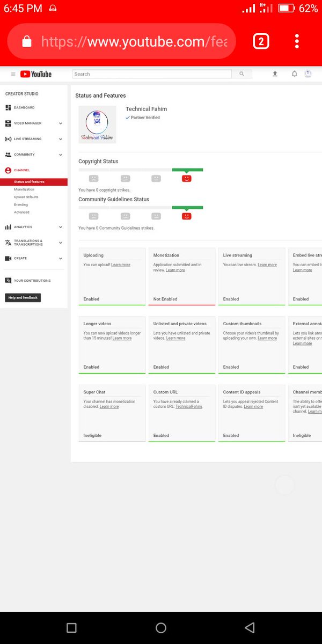The height and width of the screenshot is (644, 322).
Task: Open Advanced in the Channel menu
Action: (x=21, y=212)
